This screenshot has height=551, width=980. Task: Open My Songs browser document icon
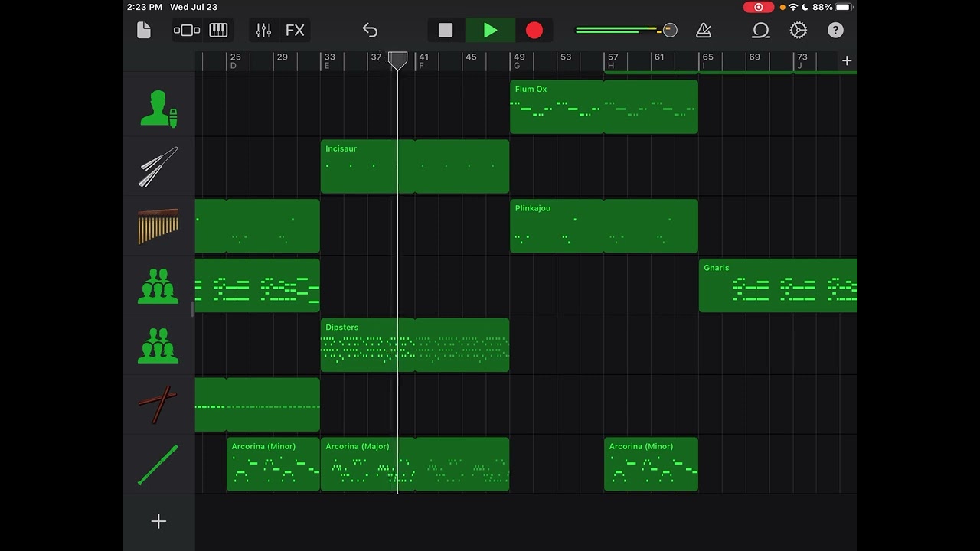pos(144,30)
